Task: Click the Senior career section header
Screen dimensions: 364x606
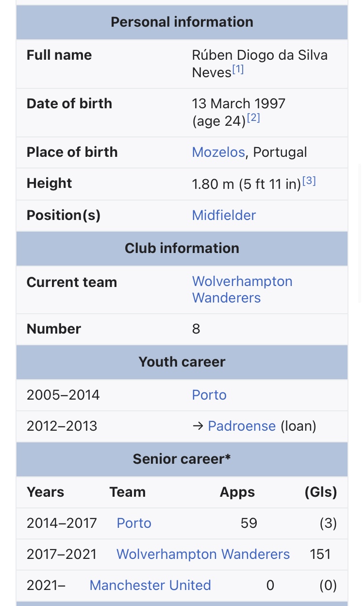Action: pyautogui.click(x=182, y=459)
